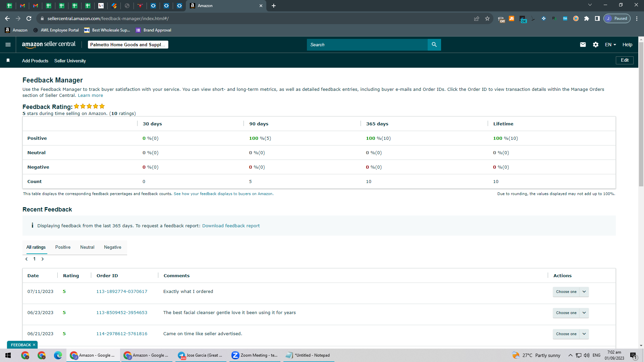This screenshot has height=362, width=644.
Task: Open the Learn more link
Action: [91, 96]
